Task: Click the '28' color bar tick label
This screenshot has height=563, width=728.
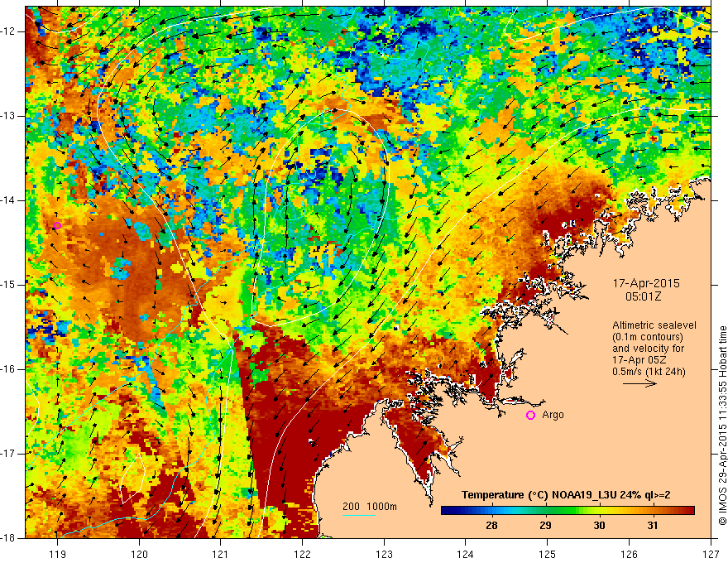Action: (x=491, y=526)
